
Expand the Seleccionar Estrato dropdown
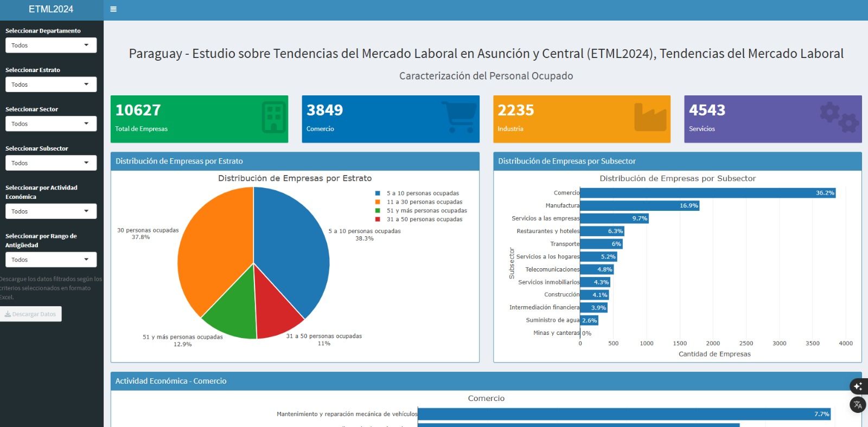(50, 85)
